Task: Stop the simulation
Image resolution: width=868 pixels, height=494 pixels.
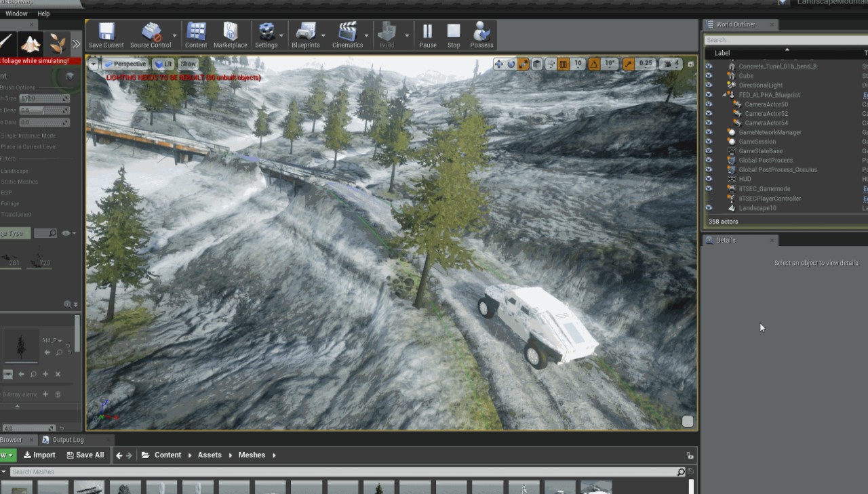Action: point(454,35)
